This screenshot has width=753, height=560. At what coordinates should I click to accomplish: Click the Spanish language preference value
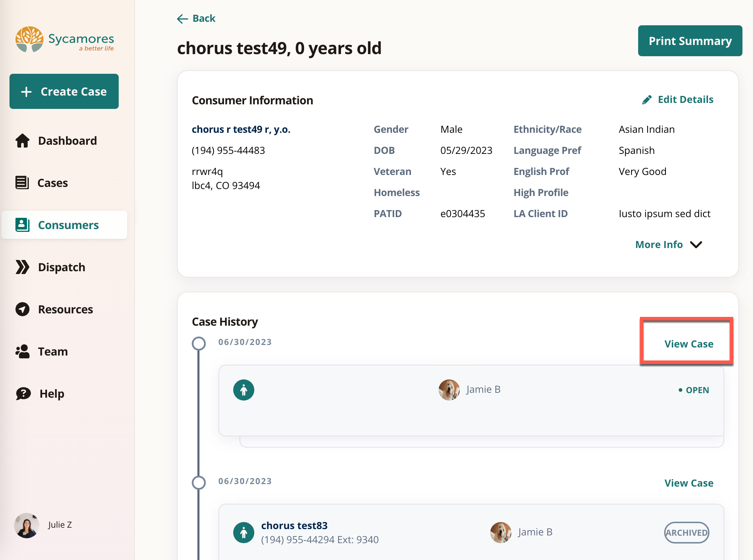637,151
